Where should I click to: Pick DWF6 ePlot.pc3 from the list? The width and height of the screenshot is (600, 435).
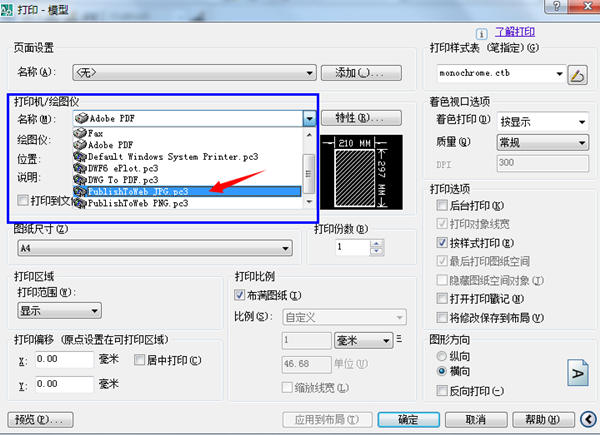pos(187,168)
